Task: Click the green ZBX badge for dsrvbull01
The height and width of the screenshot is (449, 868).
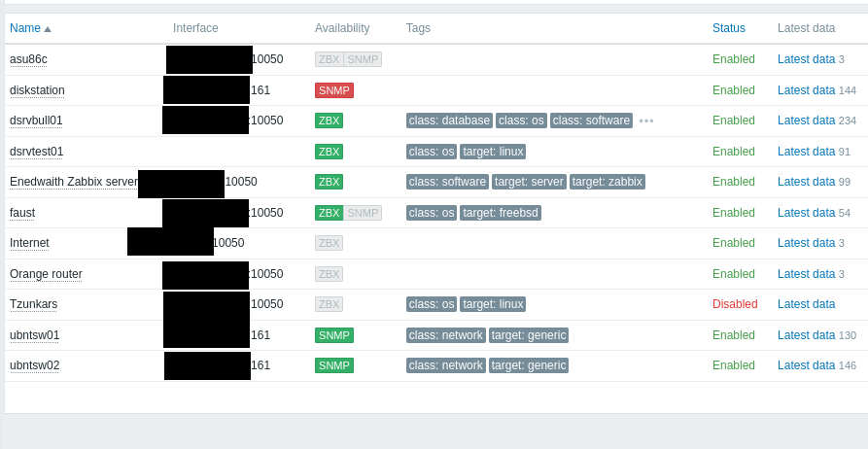Action: [329, 121]
